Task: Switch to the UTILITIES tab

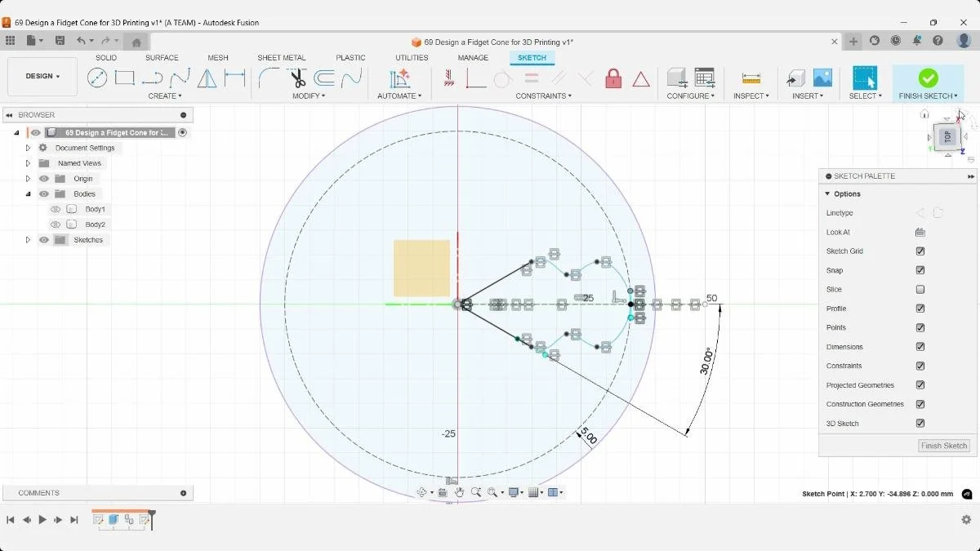Action: [x=412, y=58]
